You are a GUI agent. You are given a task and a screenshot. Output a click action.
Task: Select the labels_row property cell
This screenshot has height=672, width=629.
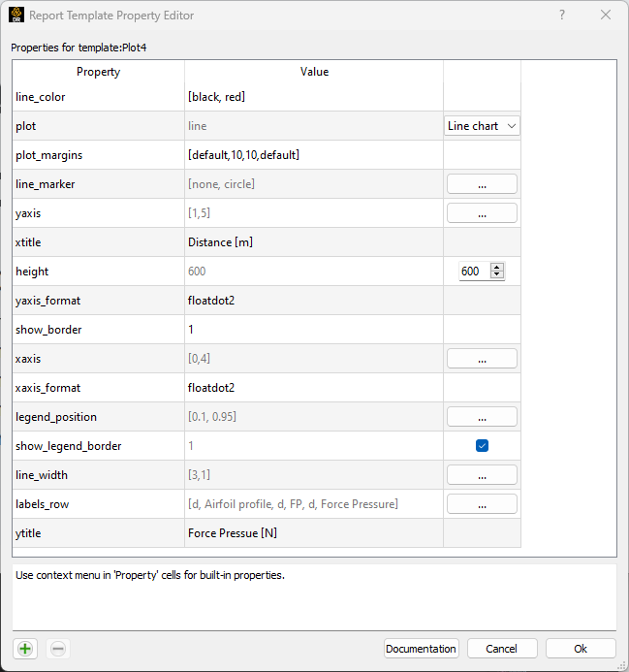coord(99,504)
